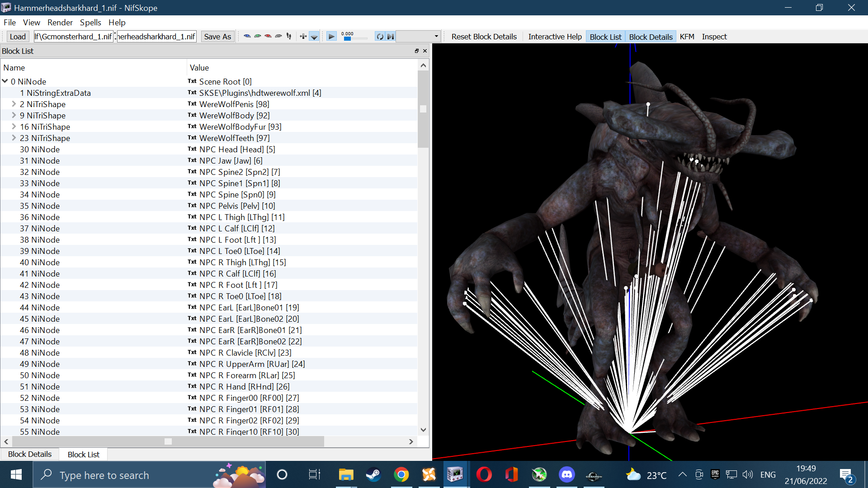
Task: Open the animation sequence dropdown
Action: point(418,37)
